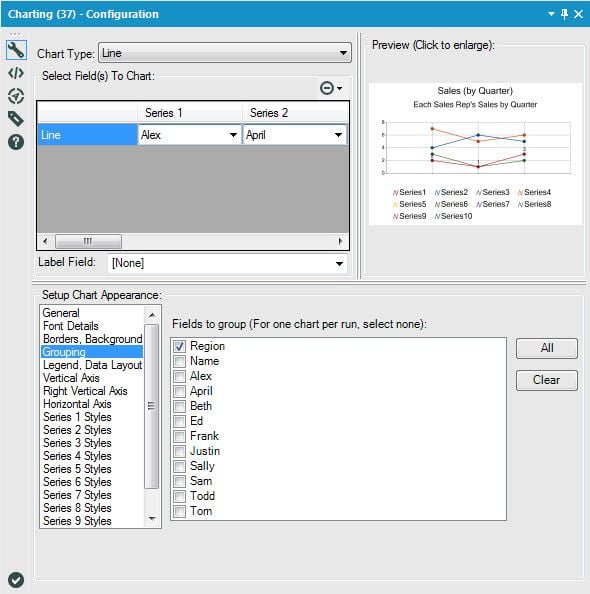This screenshot has width=590, height=594.
Task: Click the series grid scroll right arrow
Action: pos(340,241)
